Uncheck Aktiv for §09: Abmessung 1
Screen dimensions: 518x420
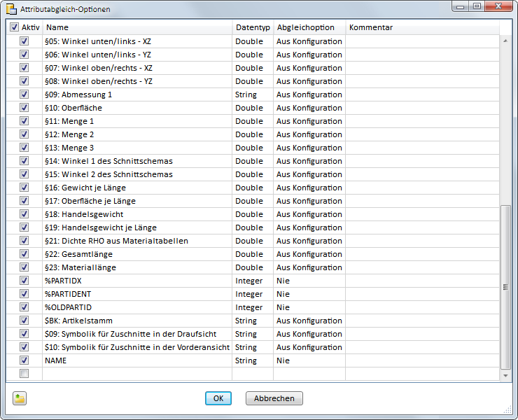pos(24,94)
